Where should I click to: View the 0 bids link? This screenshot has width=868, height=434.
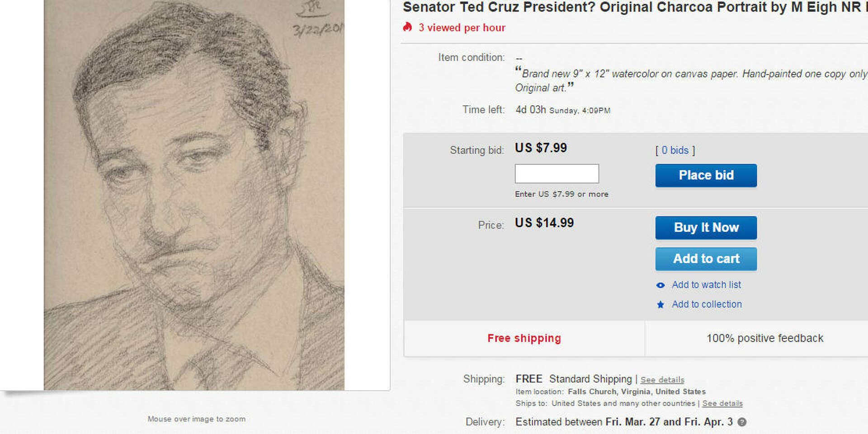click(x=674, y=150)
